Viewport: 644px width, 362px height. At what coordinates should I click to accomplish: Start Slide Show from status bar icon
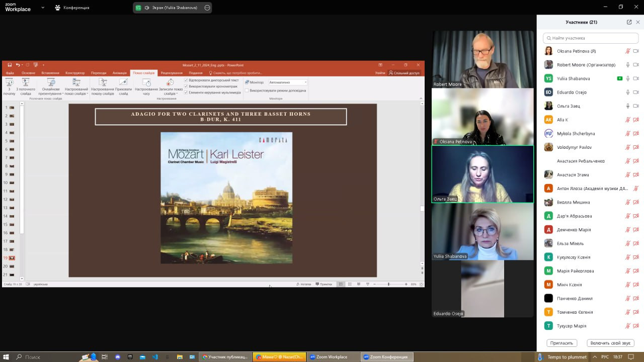(x=368, y=284)
